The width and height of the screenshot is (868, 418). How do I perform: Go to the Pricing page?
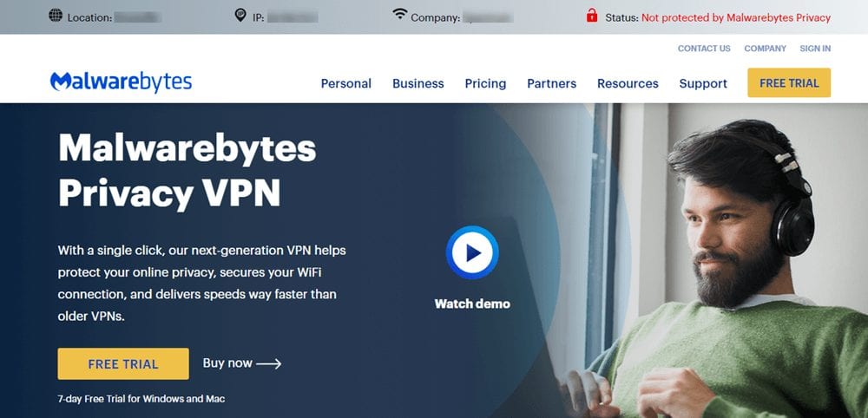pyautogui.click(x=485, y=83)
